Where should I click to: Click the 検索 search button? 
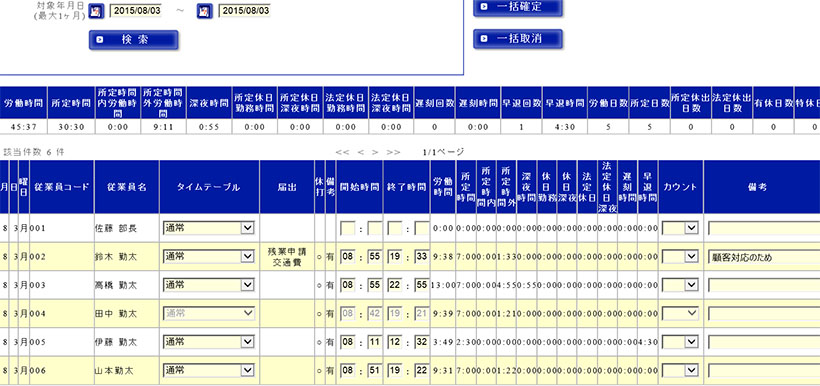[x=134, y=40]
